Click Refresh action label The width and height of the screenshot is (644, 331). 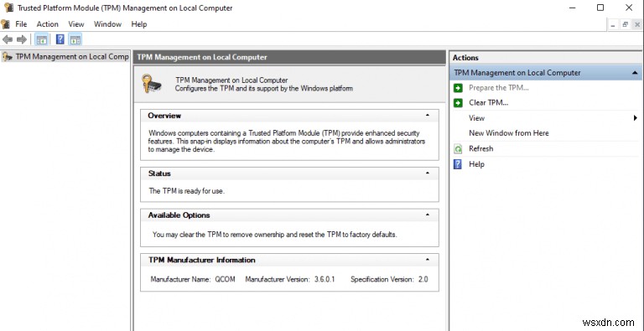tap(481, 148)
